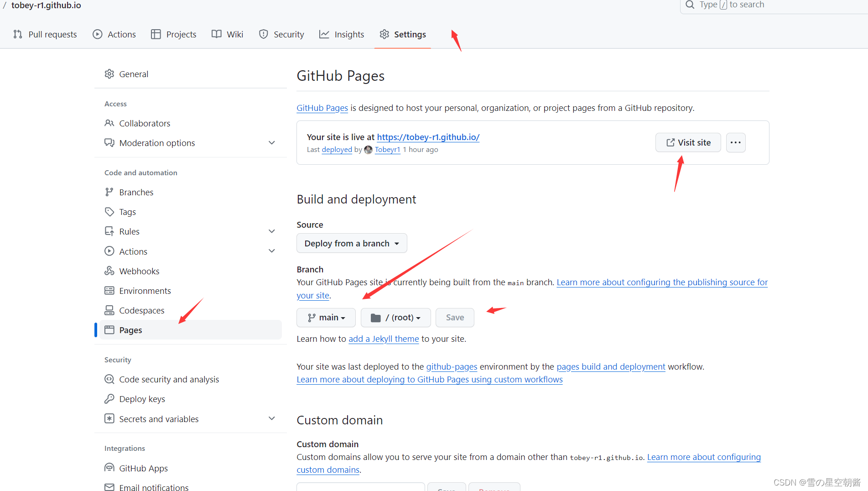This screenshot has height=491, width=868.
Task: Click the Webhooks icon
Action: click(109, 271)
